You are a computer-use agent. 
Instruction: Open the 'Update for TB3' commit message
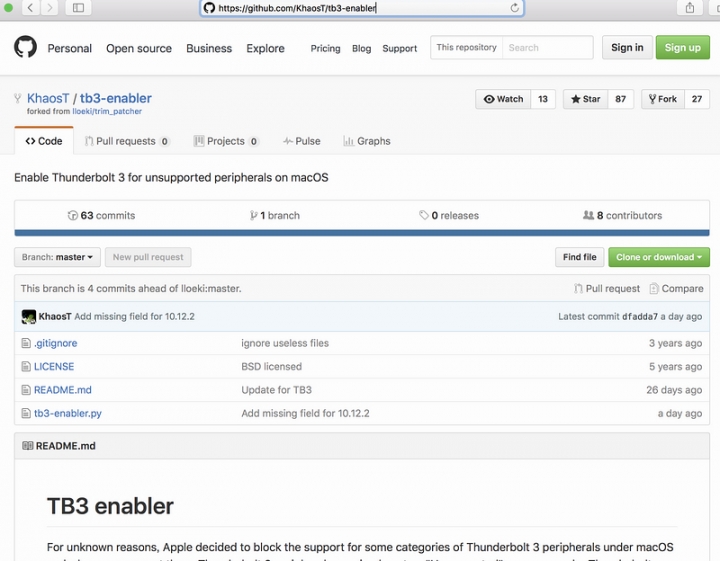click(276, 390)
